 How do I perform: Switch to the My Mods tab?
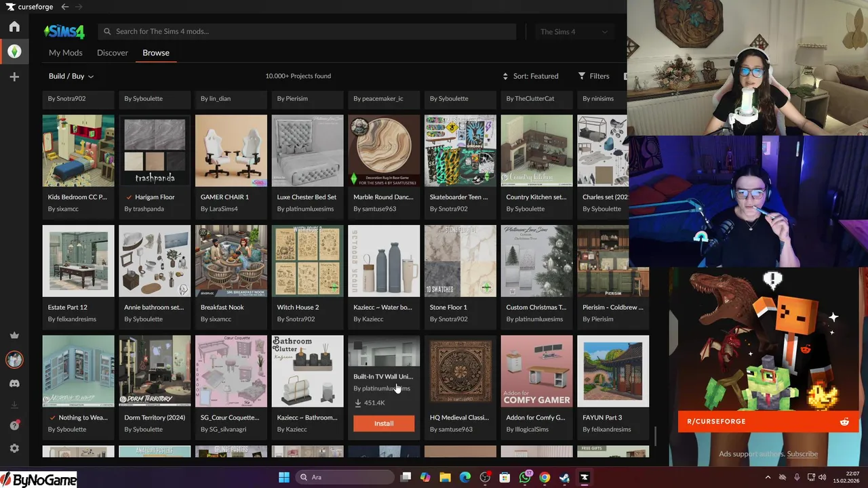(66, 53)
